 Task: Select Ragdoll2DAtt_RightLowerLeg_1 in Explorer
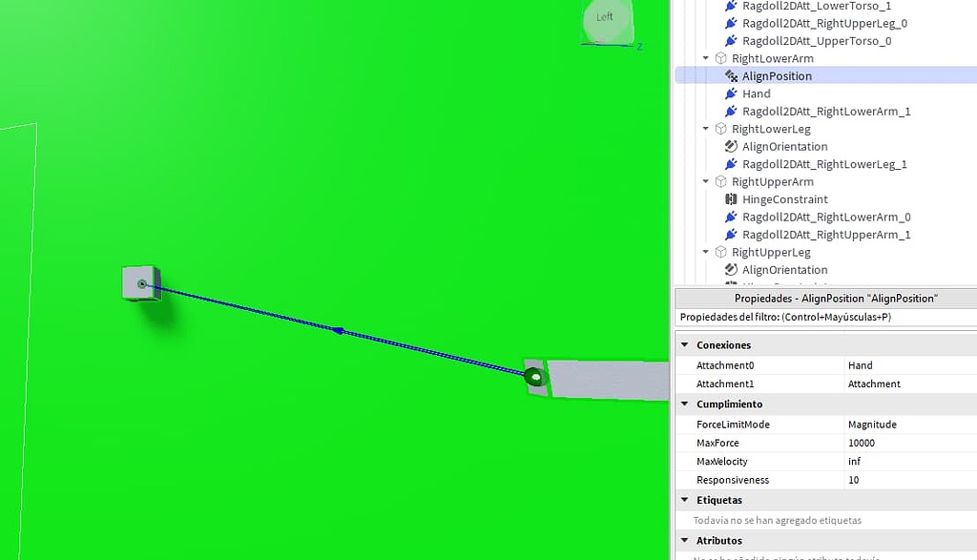click(824, 164)
